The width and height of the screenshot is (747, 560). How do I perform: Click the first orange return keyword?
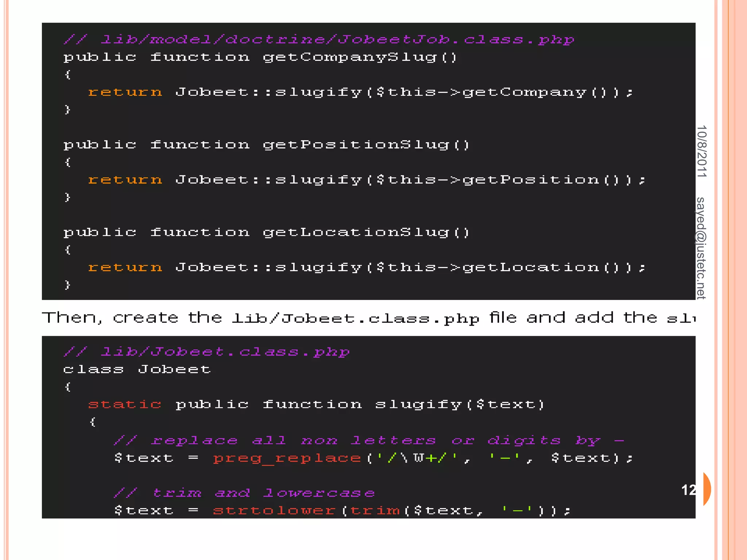click(125, 92)
